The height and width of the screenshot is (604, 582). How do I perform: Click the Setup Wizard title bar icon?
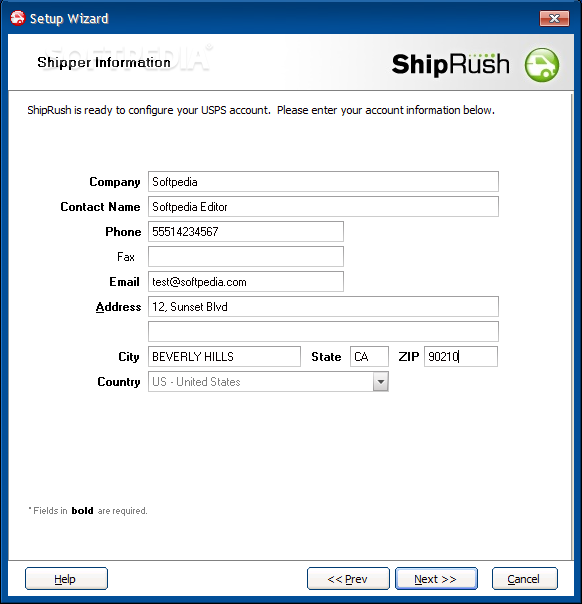tap(18, 18)
